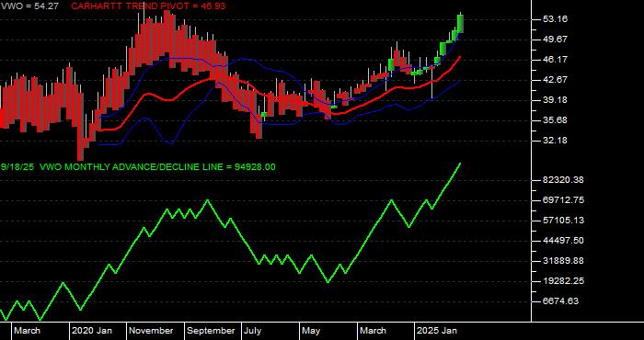Select the VWO Monthly Advance/Decline Line title
This screenshot has height=340, width=644.
pos(138,167)
